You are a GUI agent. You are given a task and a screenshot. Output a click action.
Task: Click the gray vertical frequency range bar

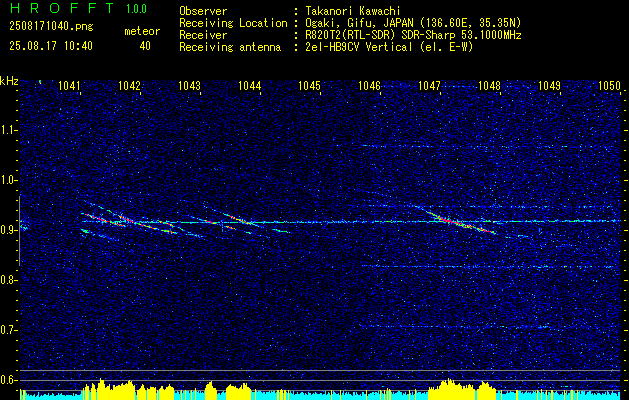pyautogui.click(x=19, y=231)
